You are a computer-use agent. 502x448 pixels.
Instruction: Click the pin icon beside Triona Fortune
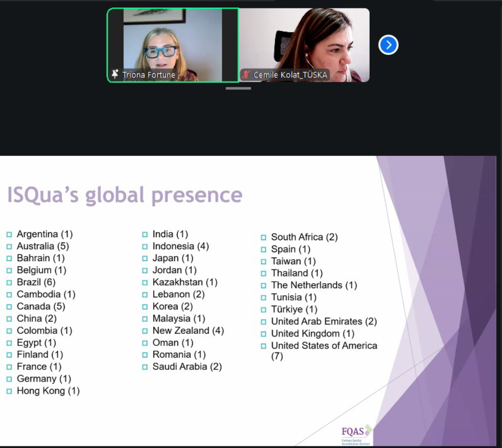click(115, 74)
